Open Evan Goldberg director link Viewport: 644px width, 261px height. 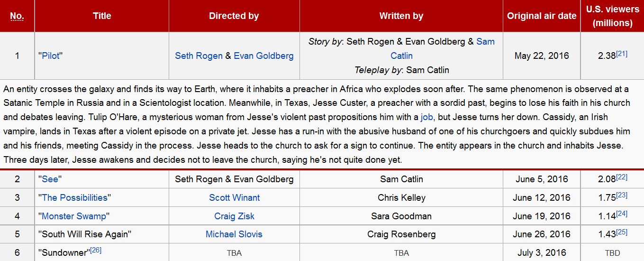tap(263, 56)
